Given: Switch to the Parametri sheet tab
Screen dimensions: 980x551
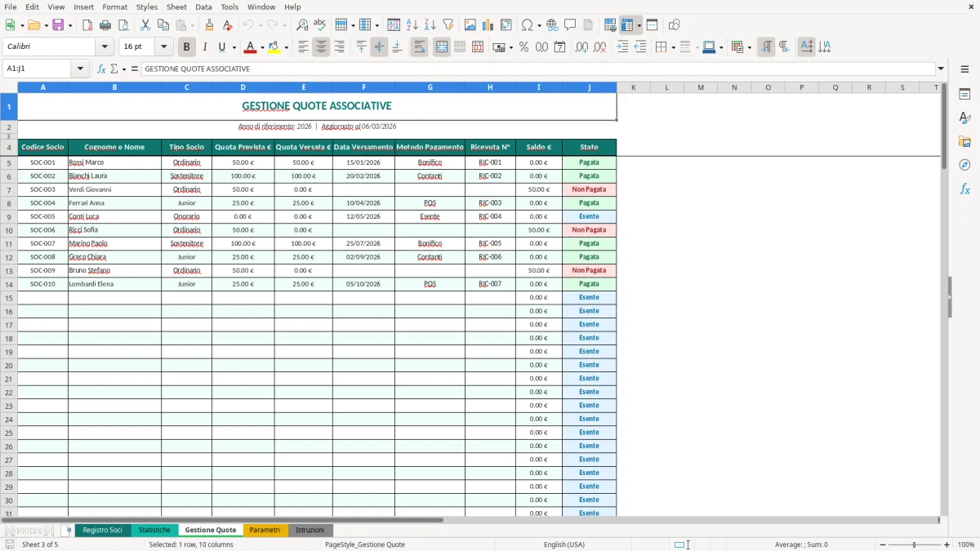Looking at the screenshot, I should point(265,531).
